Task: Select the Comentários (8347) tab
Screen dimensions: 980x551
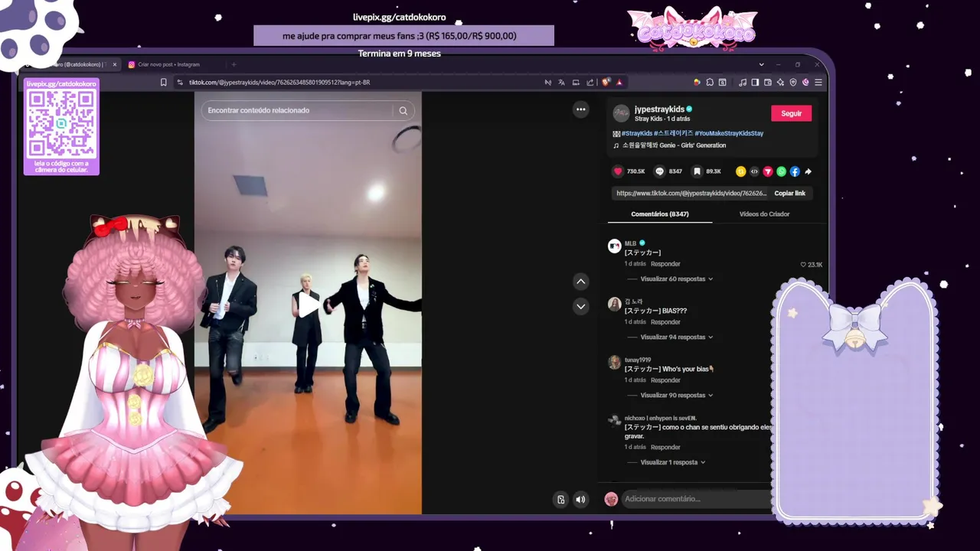Action: [x=660, y=214]
